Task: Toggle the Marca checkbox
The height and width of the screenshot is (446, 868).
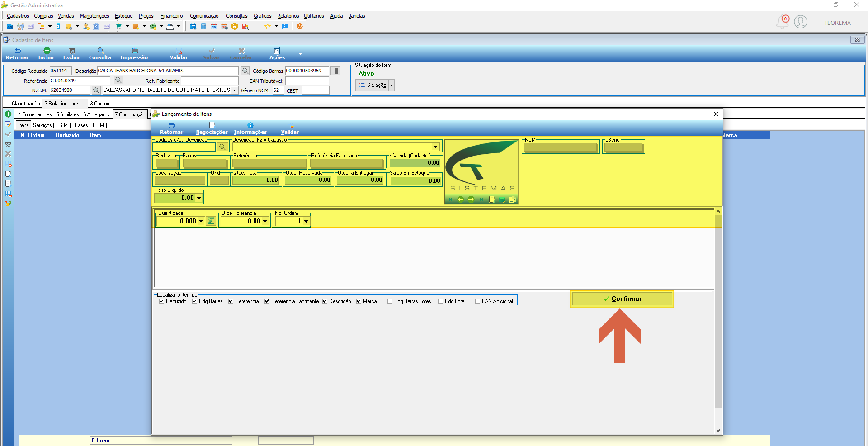Action: [x=359, y=301]
